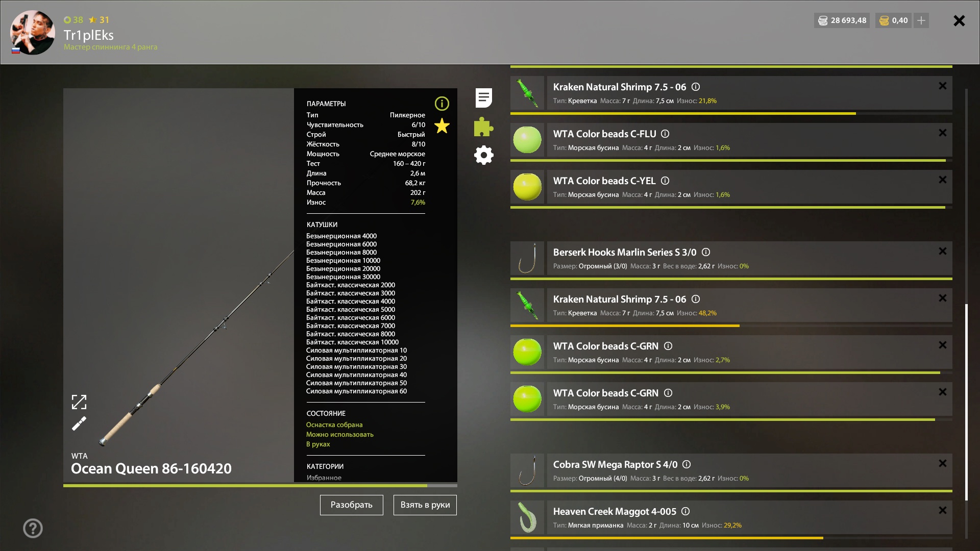Click the Heaven Creek Maggot wear bar
This screenshot has height=551, width=980.
tap(731, 538)
